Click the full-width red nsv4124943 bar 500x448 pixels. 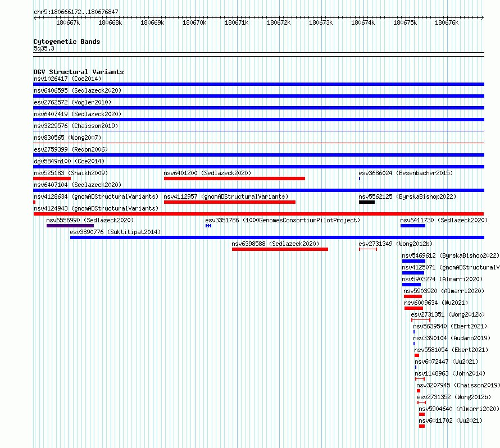(258, 214)
